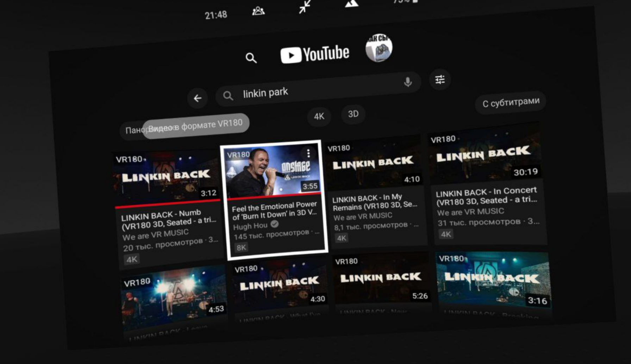Visit the Hugh Hou channel name
This screenshot has width=631, height=364.
coord(250,226)
